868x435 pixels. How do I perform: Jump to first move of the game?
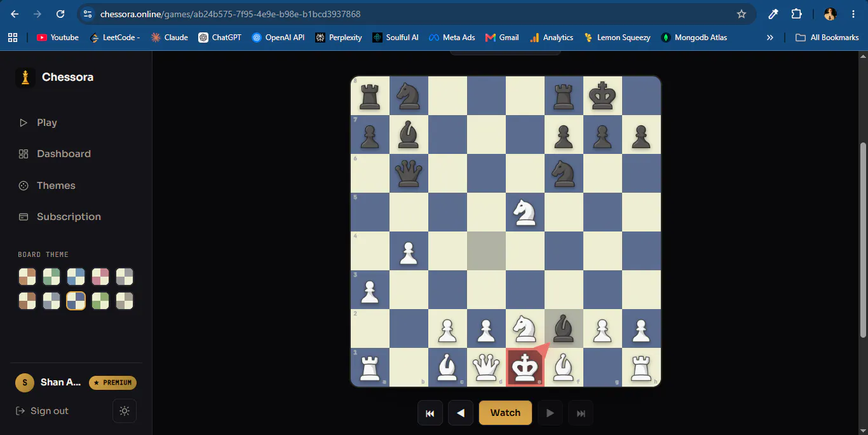[x=430, y=413]
